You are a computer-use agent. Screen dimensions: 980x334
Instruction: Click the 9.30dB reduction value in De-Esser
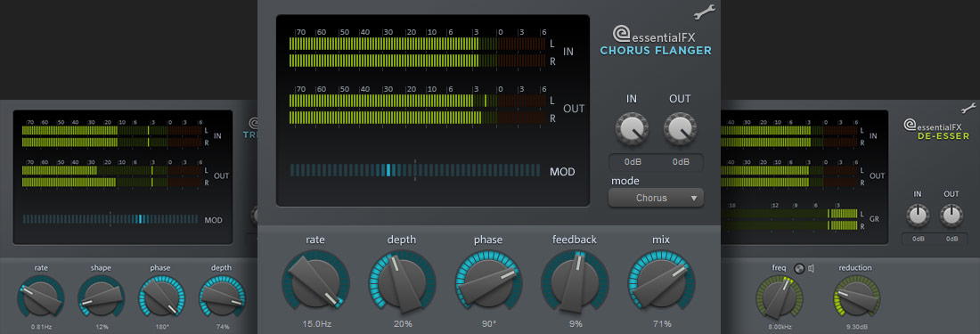click(x=856, y=327)
